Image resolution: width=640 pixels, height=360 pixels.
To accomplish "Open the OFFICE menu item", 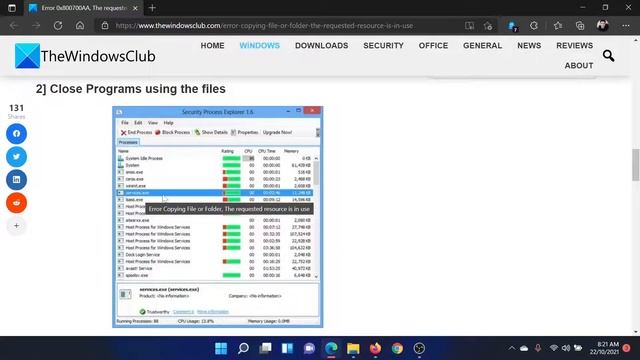I will click(x=433, y=46).
